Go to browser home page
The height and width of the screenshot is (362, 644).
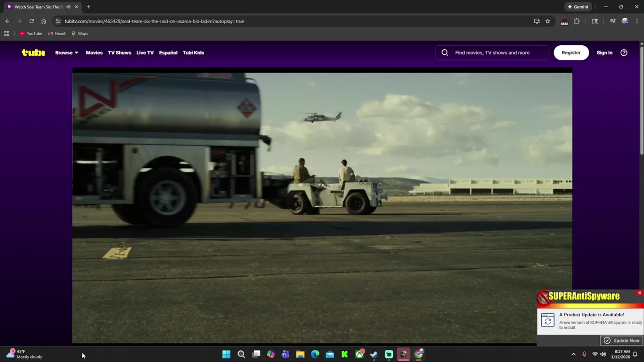[x=43, y=21]
